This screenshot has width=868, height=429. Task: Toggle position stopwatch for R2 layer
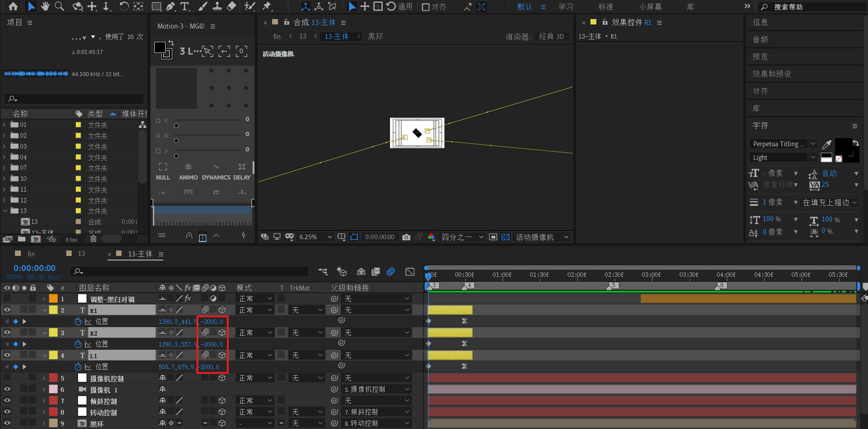point(78,344)
